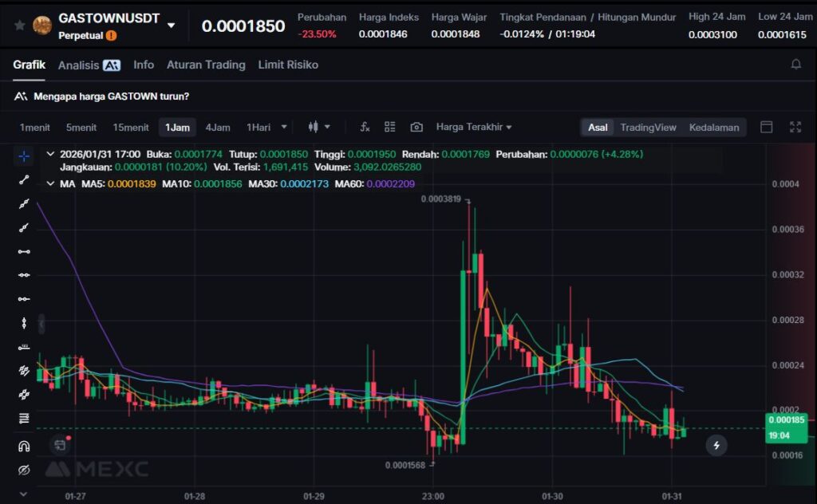Click the price alert bell icon

pos(795,65)
